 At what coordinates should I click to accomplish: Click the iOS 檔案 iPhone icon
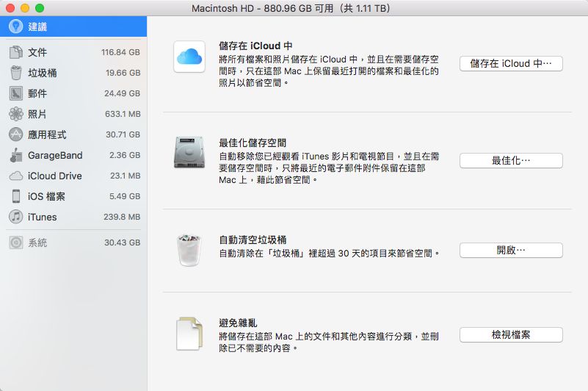(15, 196)
